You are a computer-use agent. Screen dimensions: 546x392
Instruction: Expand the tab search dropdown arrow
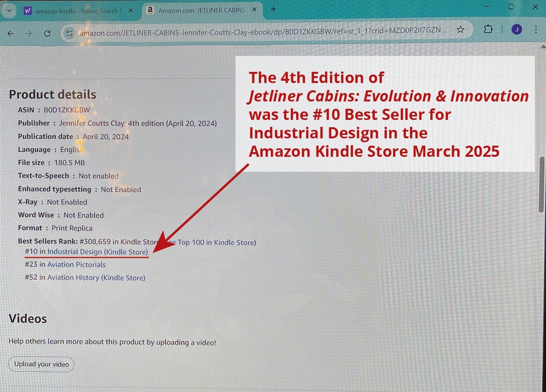(9, 10)
